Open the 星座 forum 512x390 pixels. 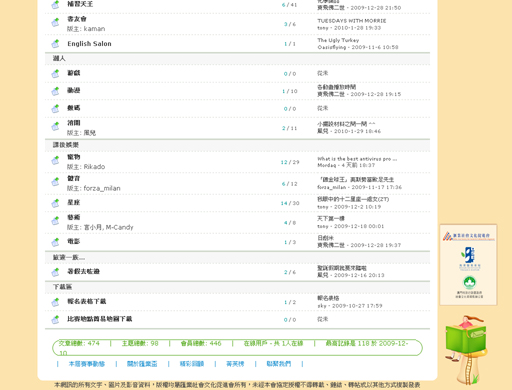tap(74, 202)
